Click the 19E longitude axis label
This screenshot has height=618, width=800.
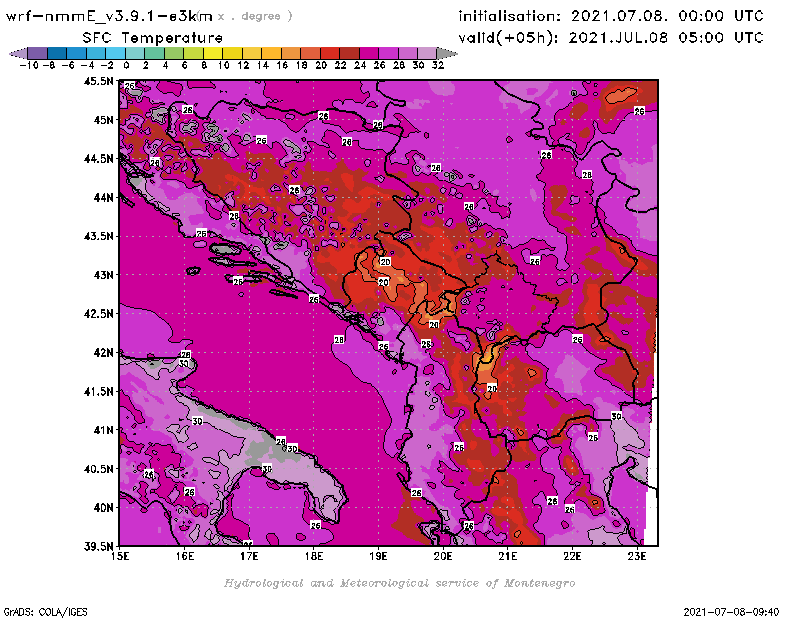[x=379, y=556]
